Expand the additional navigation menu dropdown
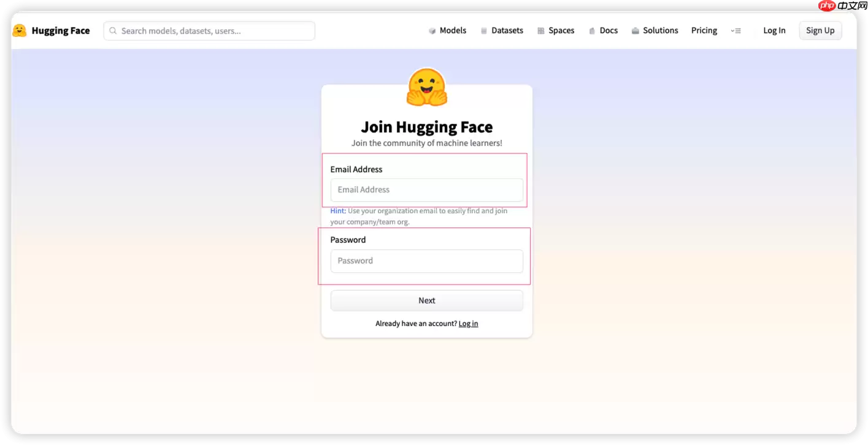 (735, 31)
